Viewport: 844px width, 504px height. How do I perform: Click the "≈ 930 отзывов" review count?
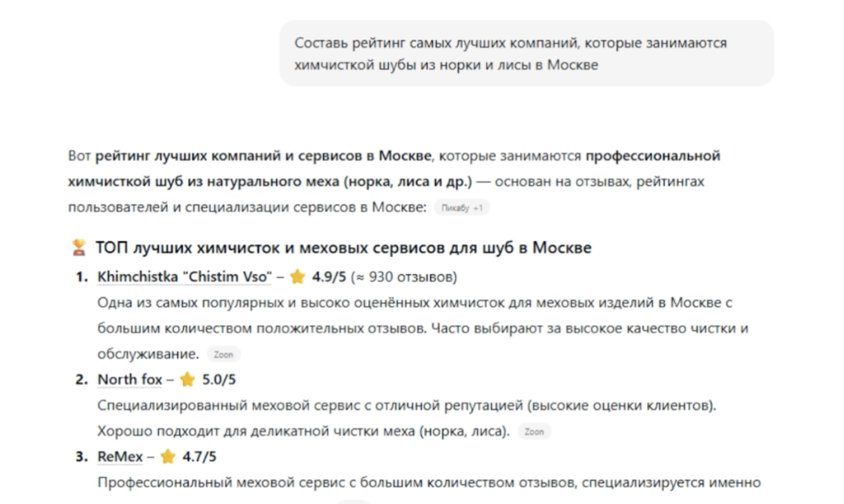click(x=404, y=276)
